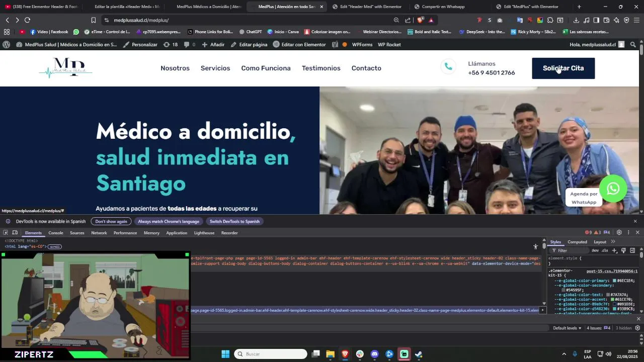Switch to the Network tab in DevTools
The image size is (644, 362).
pos(99,233)
